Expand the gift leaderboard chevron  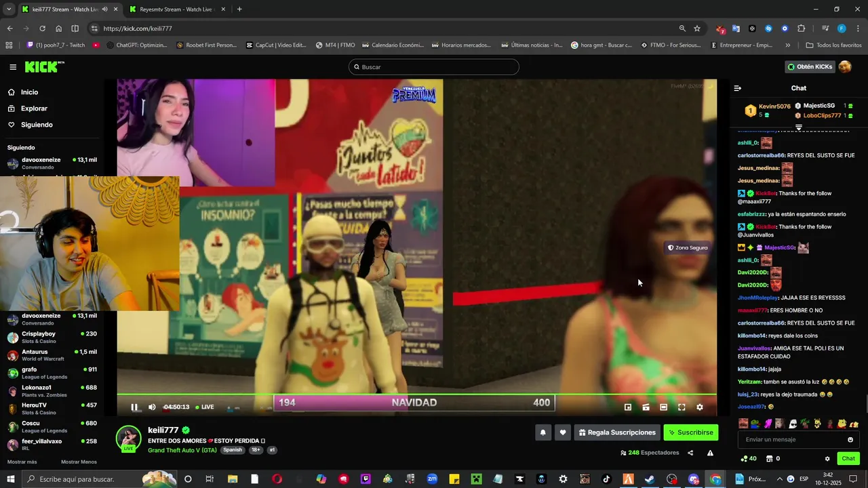799,127
